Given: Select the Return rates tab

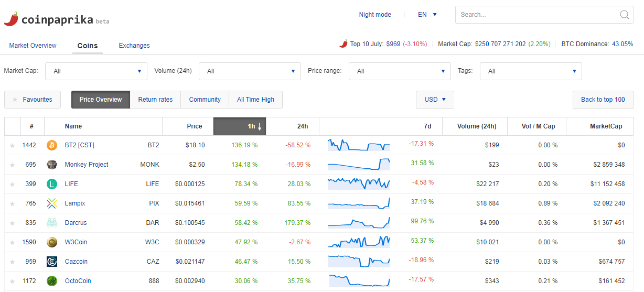Looking at the screenshot, I should click(x=155, y=100).
